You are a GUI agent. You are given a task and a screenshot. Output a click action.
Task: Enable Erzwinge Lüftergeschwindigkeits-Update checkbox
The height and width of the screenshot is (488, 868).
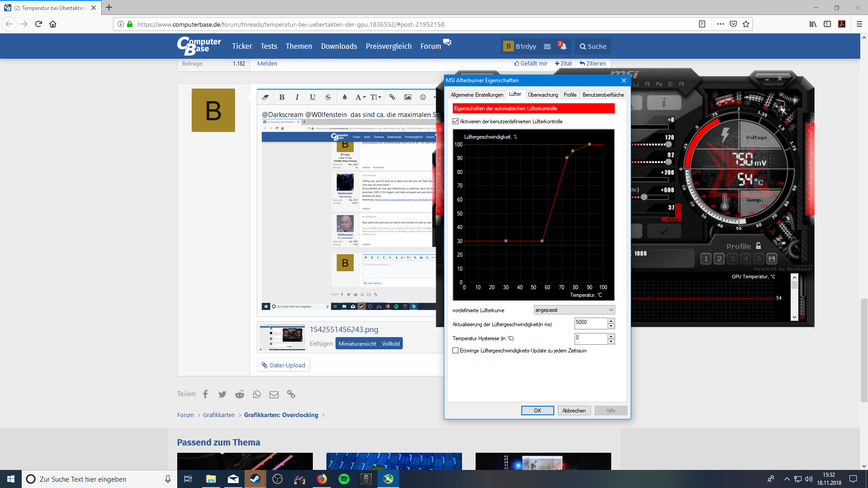[456, 351]
